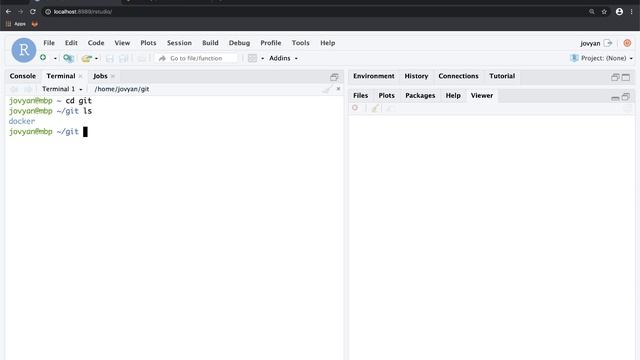Screen dimensions: 640x360
Task: Click the save all documents icon
Action: (x=123, y=58)
